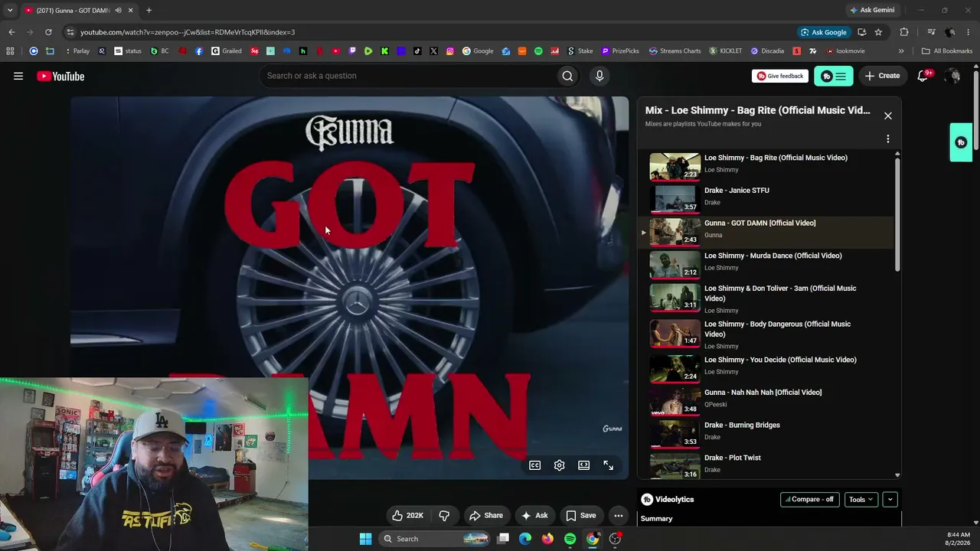Open the Parlay bookmark

(77, 51)
